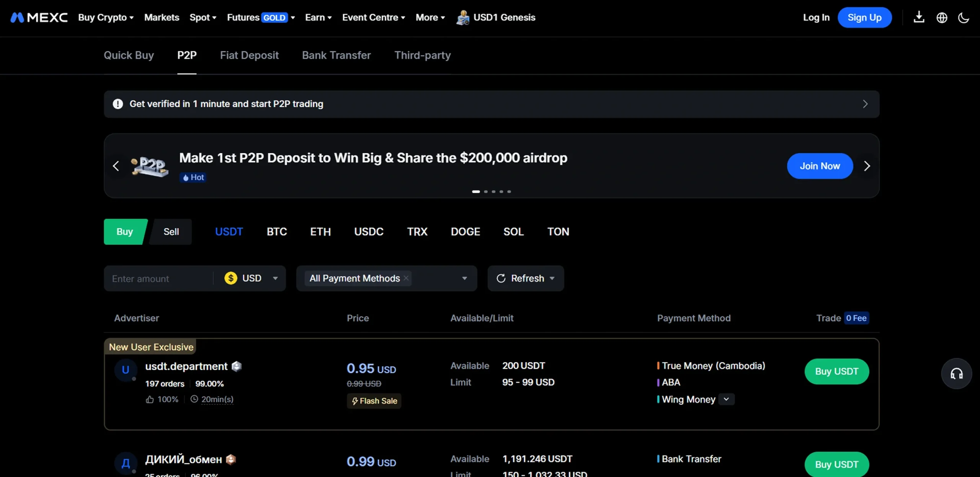Viewport: 980px width, 477px height.
Task: Switch to the Fiat Deposit tab
Action: point(249,56)
